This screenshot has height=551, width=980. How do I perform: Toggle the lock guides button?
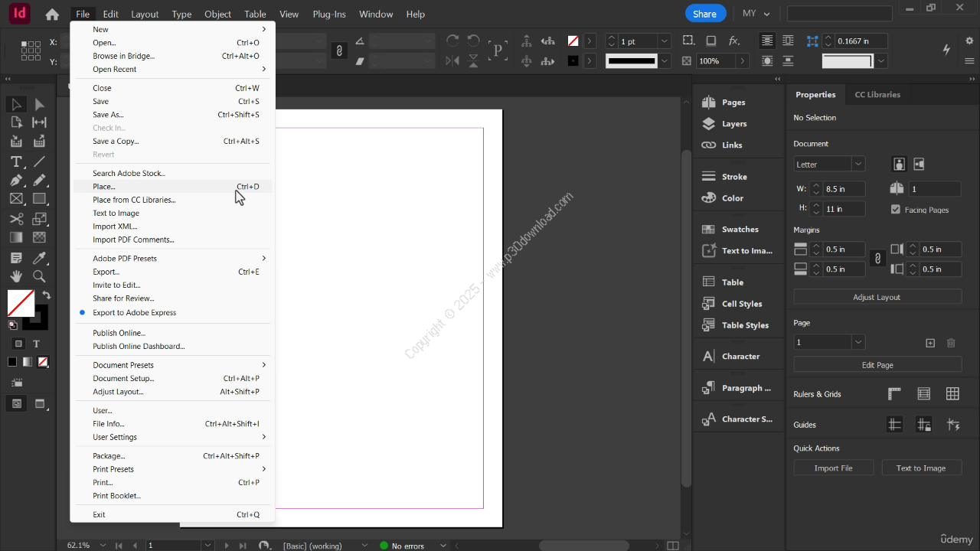click(924, 425)
